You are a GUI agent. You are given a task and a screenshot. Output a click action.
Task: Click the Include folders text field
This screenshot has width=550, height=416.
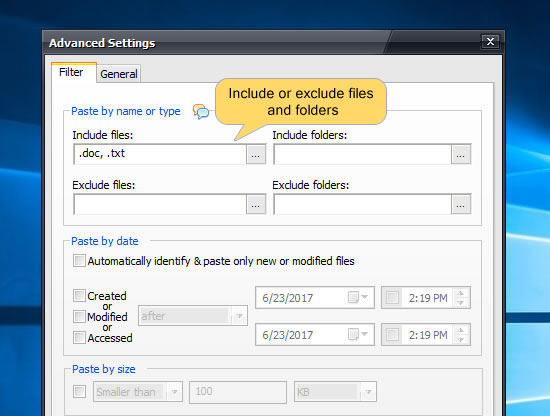pyautogui.click(x=362, y=154)
